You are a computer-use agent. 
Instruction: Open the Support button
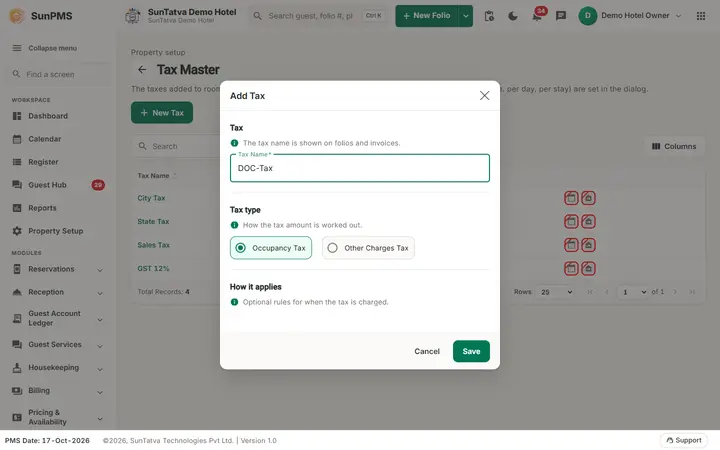coord(684,440)
